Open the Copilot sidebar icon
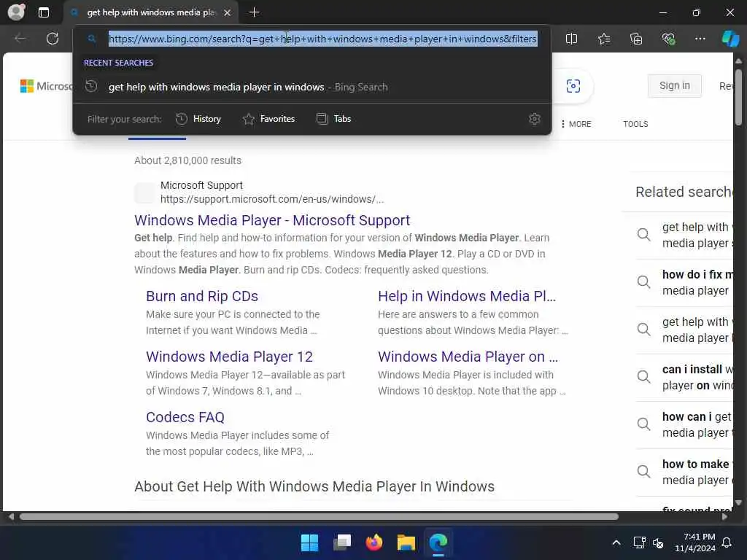Viewport: 747px width, 560px height. coord(730,39)
